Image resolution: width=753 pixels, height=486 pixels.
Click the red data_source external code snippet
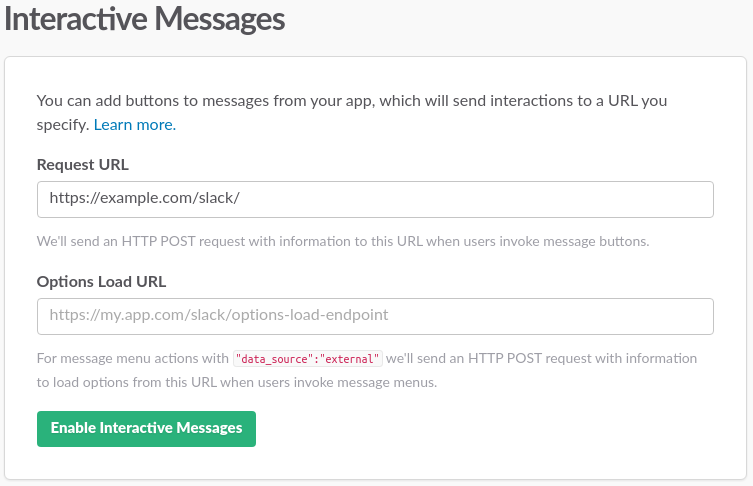pyautogui.click(x=308, y=359)
